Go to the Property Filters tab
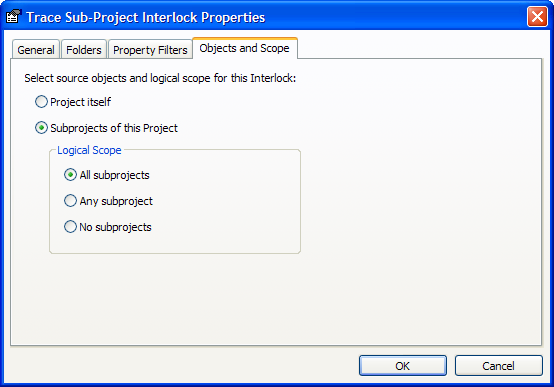 pyautogui.click(x=150, y=49)
